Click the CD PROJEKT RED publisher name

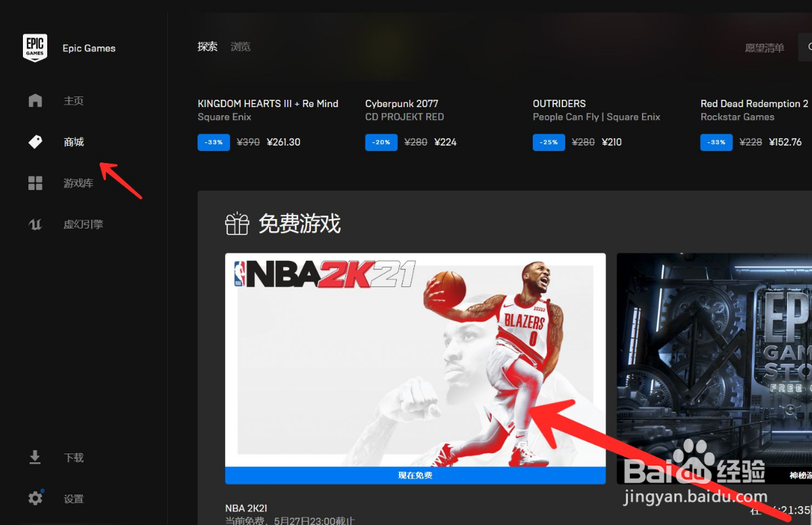405,117
